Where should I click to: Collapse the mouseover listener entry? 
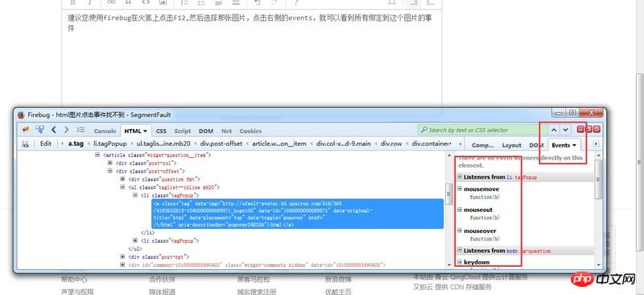click(460, 231)
